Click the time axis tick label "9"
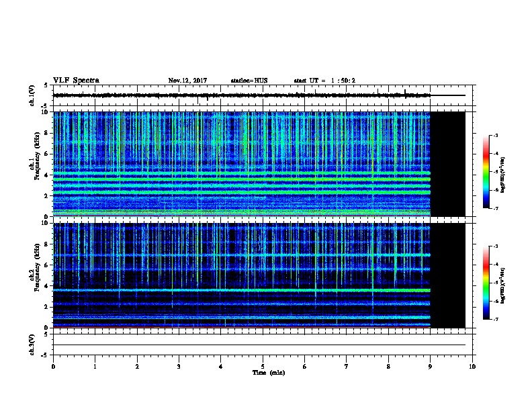Screen dimensions: 532x411 (430, 366)
